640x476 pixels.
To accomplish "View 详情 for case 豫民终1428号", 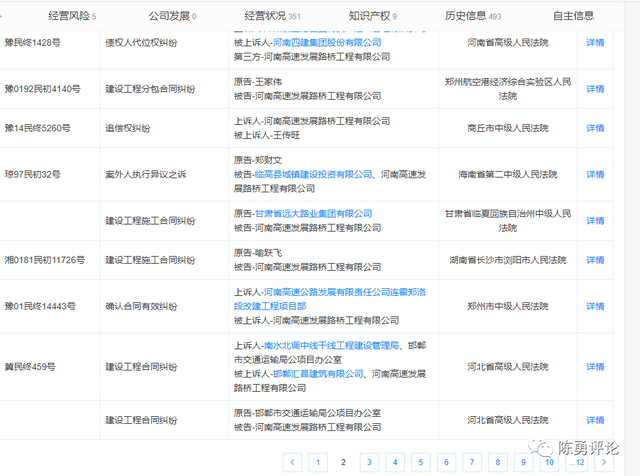I will [x=595, y=42].
